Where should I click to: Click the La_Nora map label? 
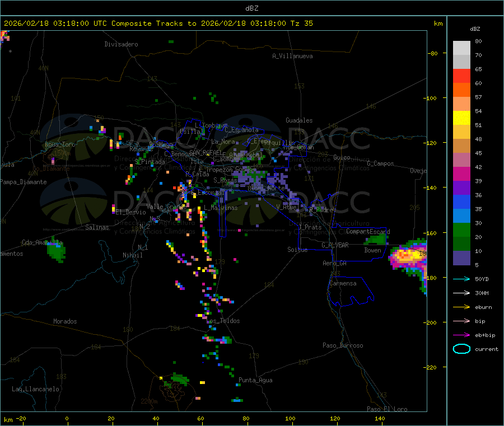click(x=223, y=142)
